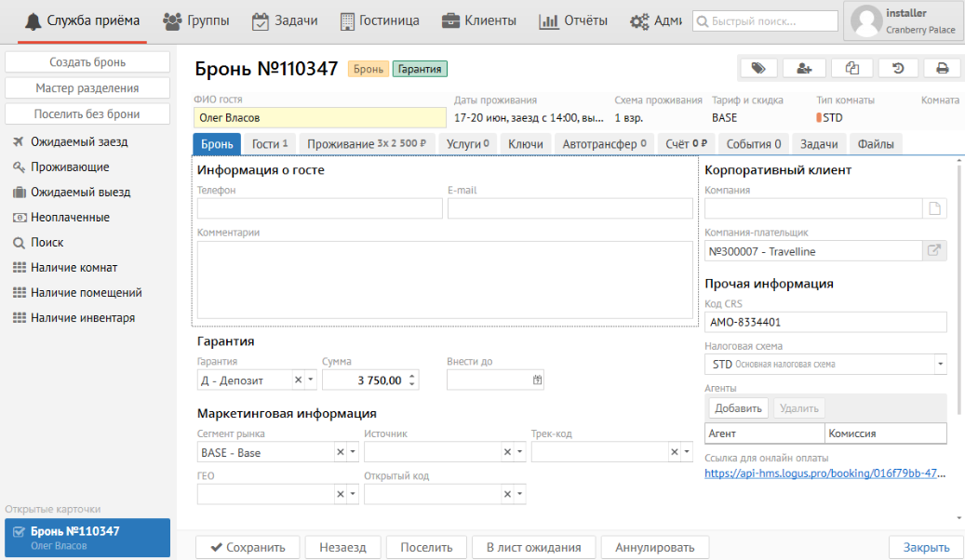
Task: Switch to the Проживание tab
Action: coord(366,144)
